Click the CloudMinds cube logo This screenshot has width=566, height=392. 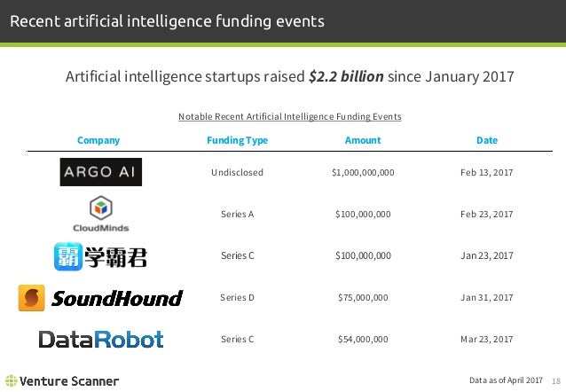(99, 208)
